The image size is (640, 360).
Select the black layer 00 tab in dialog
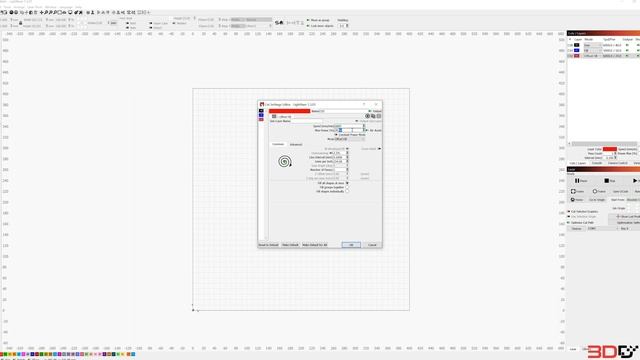tap(261, 111)
